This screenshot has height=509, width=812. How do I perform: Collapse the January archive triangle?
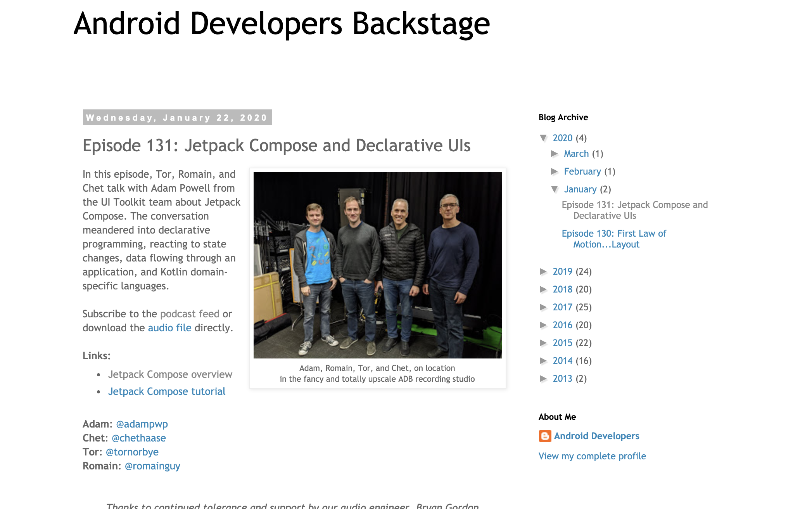tap(555, 189)
